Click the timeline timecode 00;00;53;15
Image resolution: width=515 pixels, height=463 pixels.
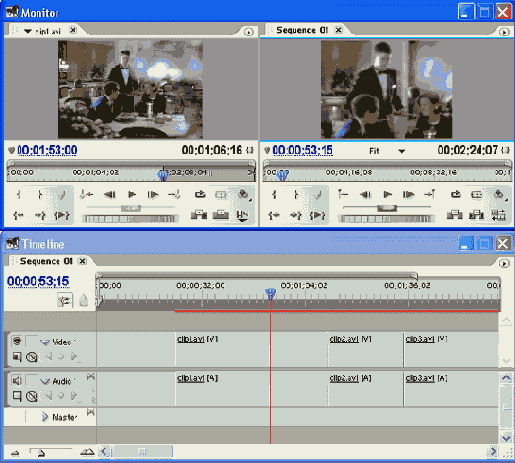pyautogui.click(x=38, y=281)
